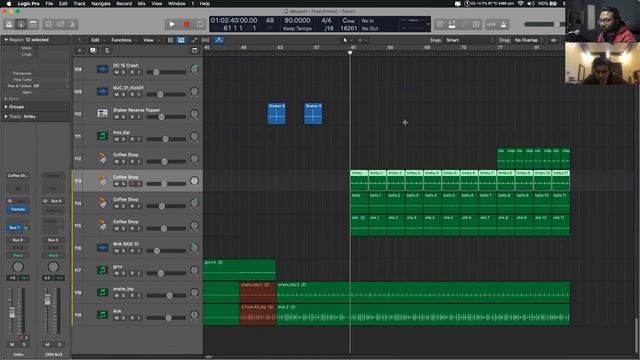This screenshot has width=640, height=360.
Task: Solo the snare_bip track
Action: [124, 296]
